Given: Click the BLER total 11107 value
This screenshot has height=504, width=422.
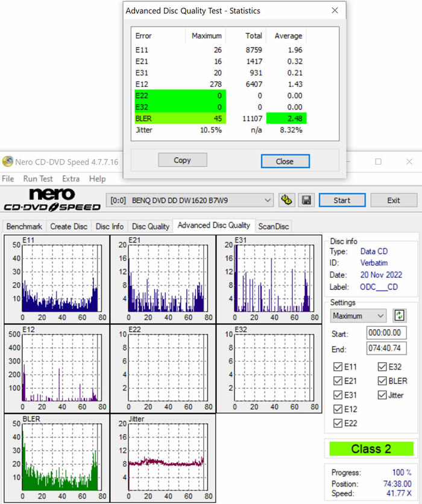Looking at the screenshot, I should pyautogui.click(x=253, y=119).
